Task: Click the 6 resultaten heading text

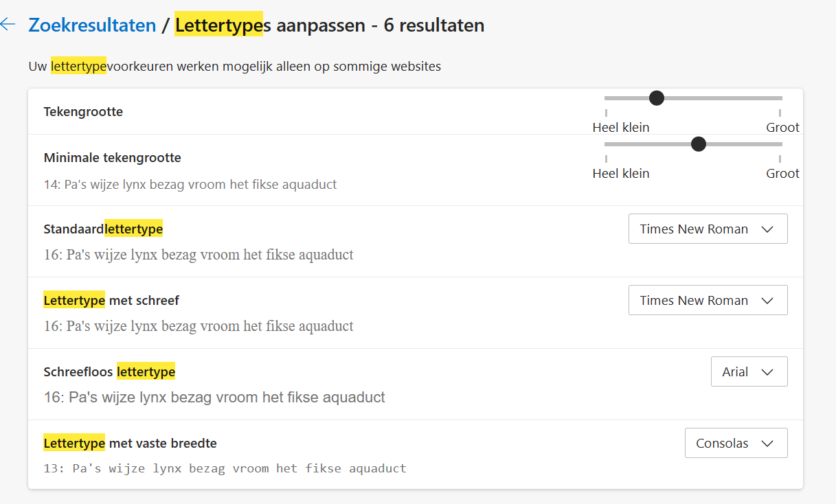Action: click(433, 25)
